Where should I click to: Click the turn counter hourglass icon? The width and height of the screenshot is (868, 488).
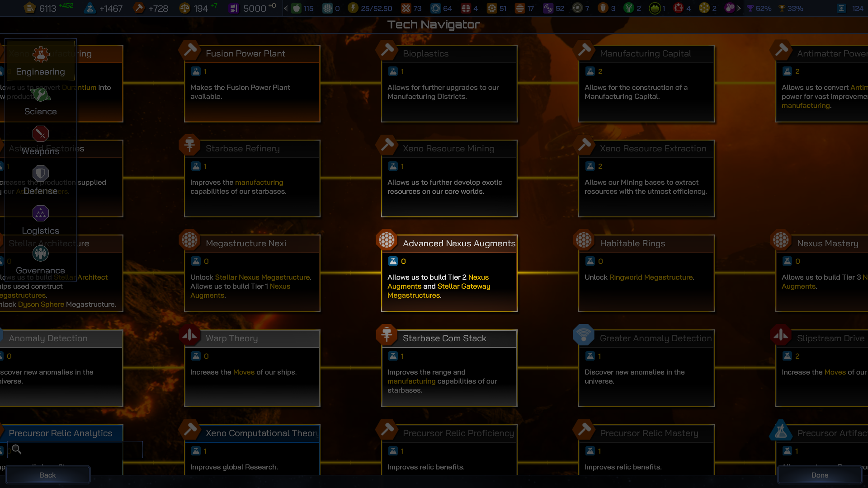click(x=841, y=8)
